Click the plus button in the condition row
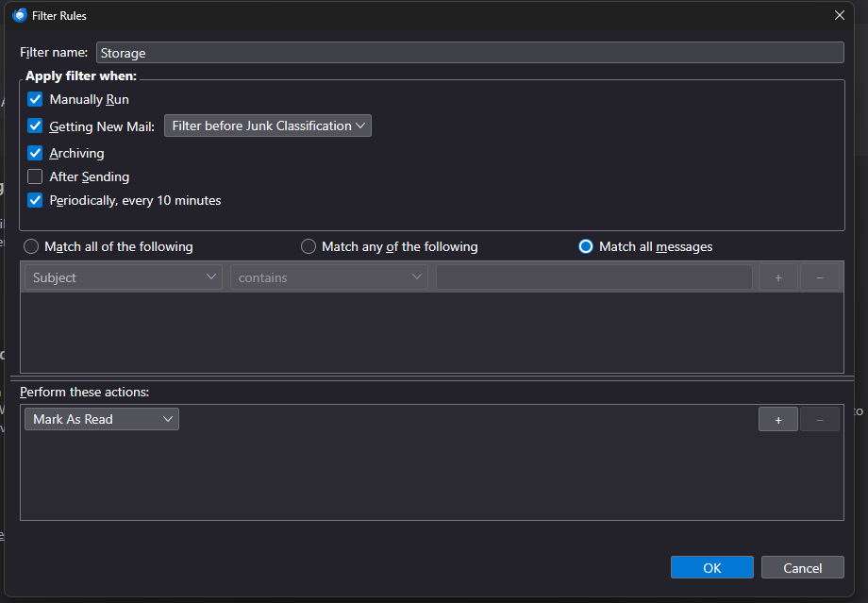The height and width of the screenshot is (603, 868). coord(777,277)
